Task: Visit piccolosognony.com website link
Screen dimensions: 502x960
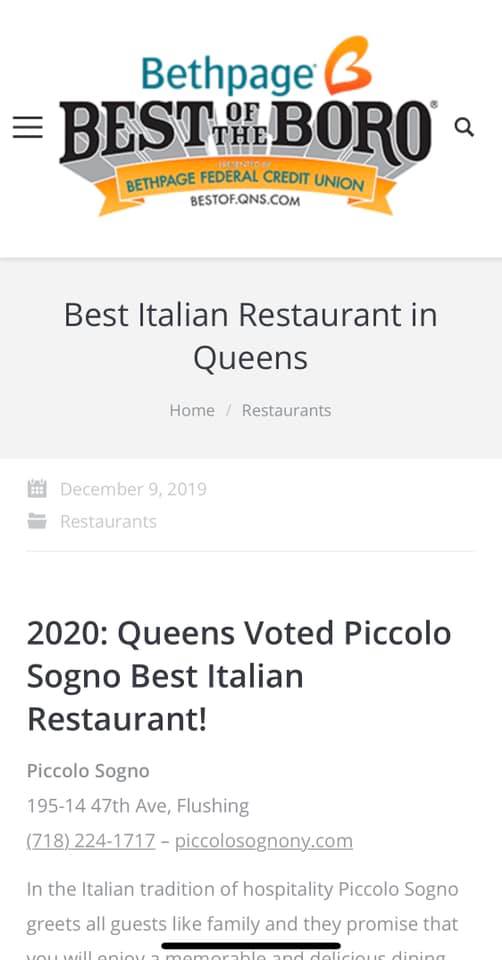Action: (264, 841)
